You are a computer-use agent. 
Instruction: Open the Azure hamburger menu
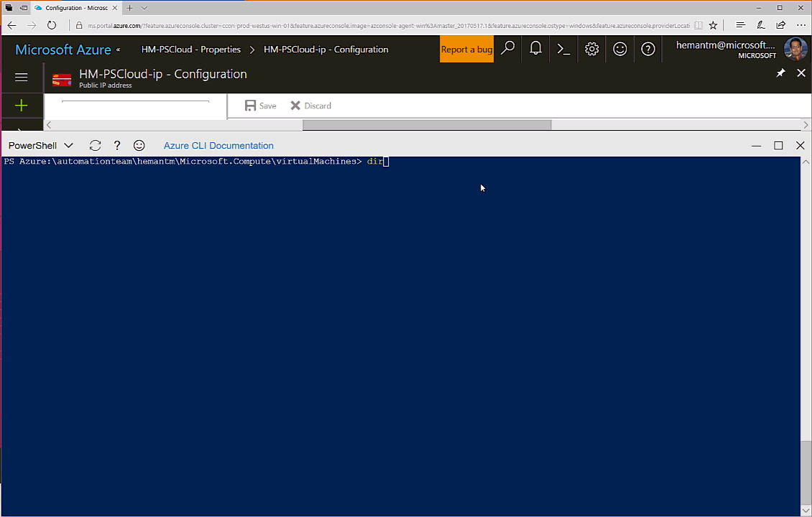22,78
